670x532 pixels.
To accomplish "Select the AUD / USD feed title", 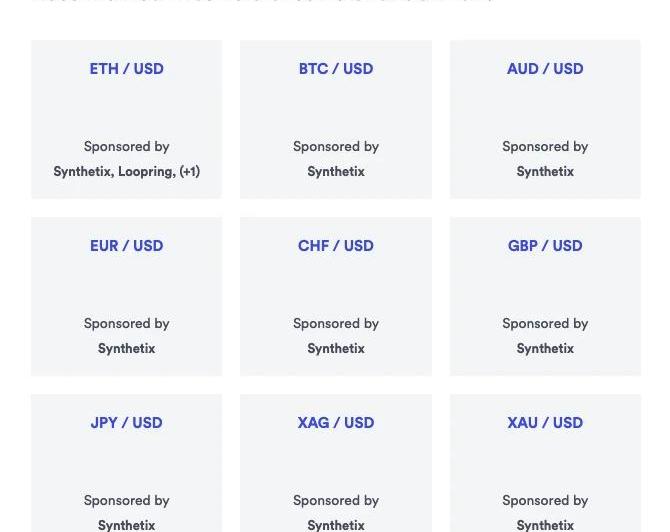I will coord(545,69).
